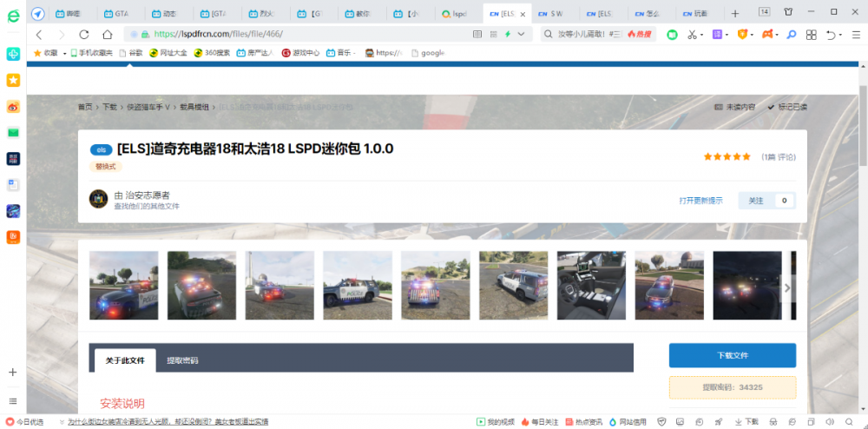Open author 治安志愿者 profile link
Screen dimensions: 868x429
[x=149, y=195]
